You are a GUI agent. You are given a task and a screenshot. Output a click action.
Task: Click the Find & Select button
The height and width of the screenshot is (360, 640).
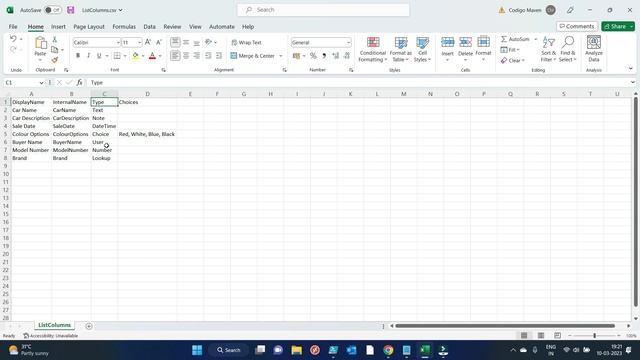(x=567, y=49)
